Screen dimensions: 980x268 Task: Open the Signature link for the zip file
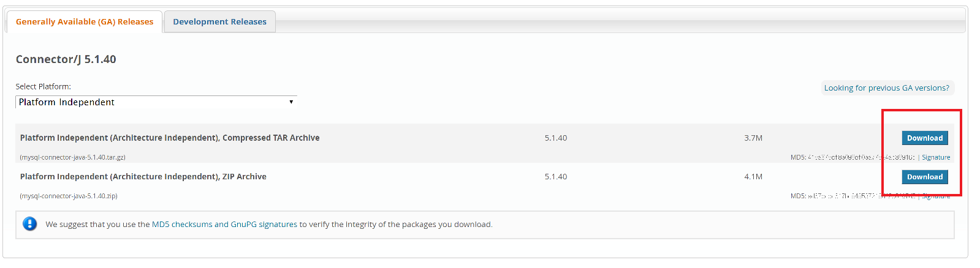click(x=936, y=196)
